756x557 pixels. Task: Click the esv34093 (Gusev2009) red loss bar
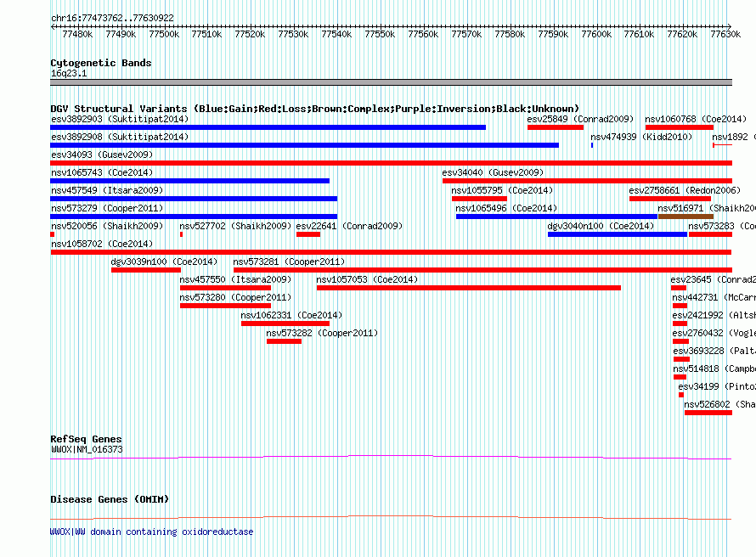tap(391, 163)
